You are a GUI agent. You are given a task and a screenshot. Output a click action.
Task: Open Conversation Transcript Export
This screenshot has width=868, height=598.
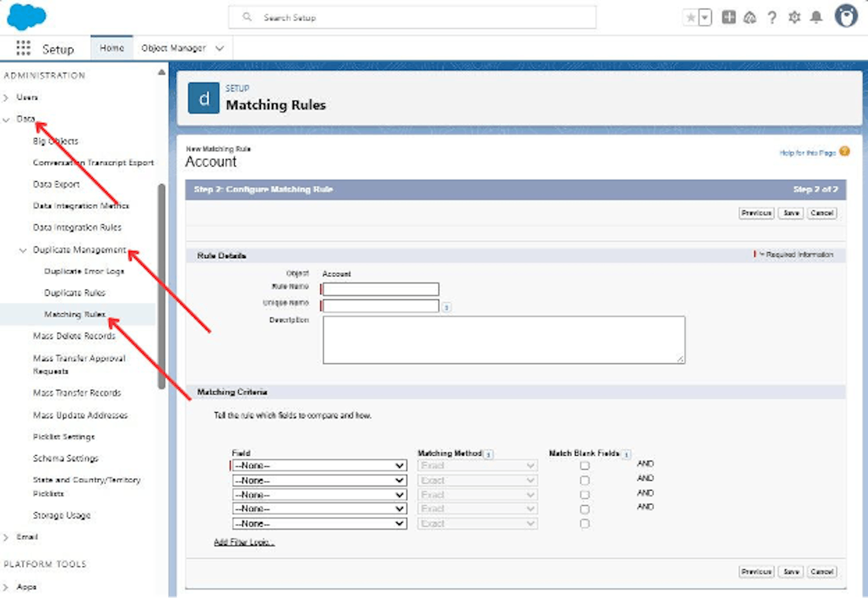tap(93, 163)
